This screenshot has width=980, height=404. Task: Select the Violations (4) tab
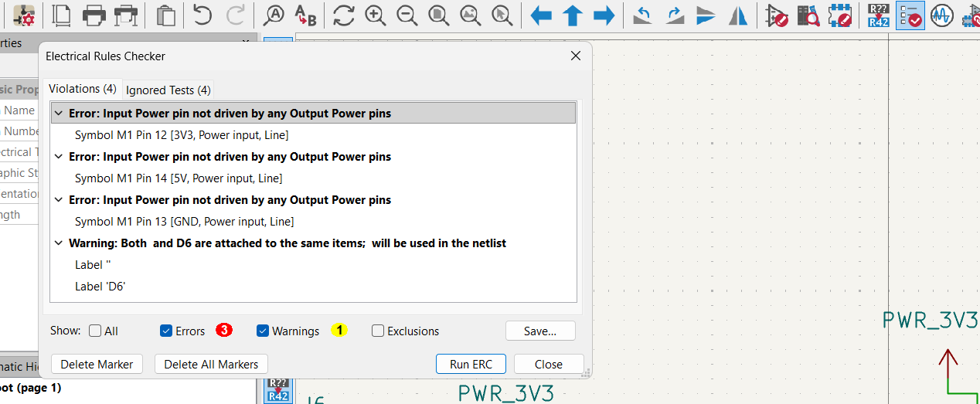83,89
